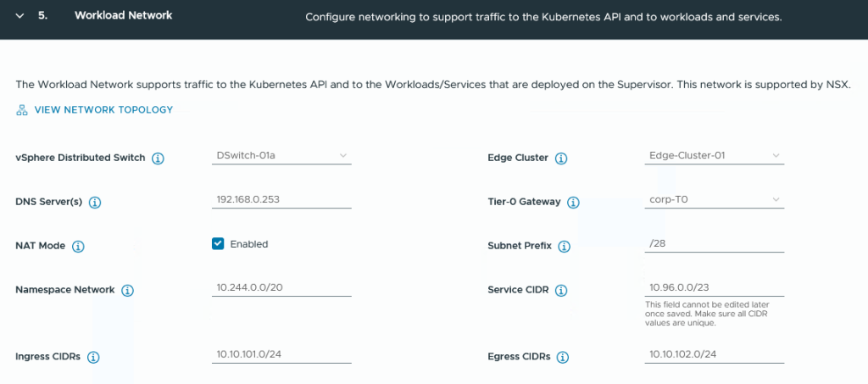
Task: Open the Edge-Cluster-01 dropdown
Action: click(x=714, y=156)
